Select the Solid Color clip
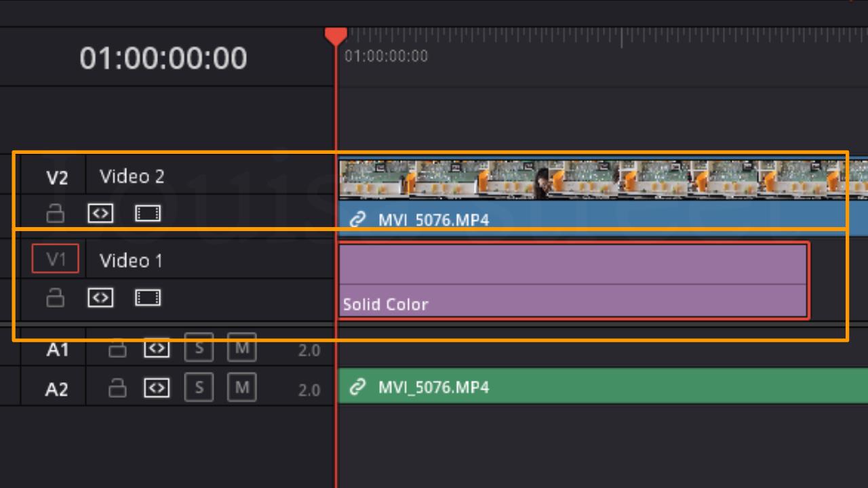The height and width of the screenshot is (488, 868). 574,281
